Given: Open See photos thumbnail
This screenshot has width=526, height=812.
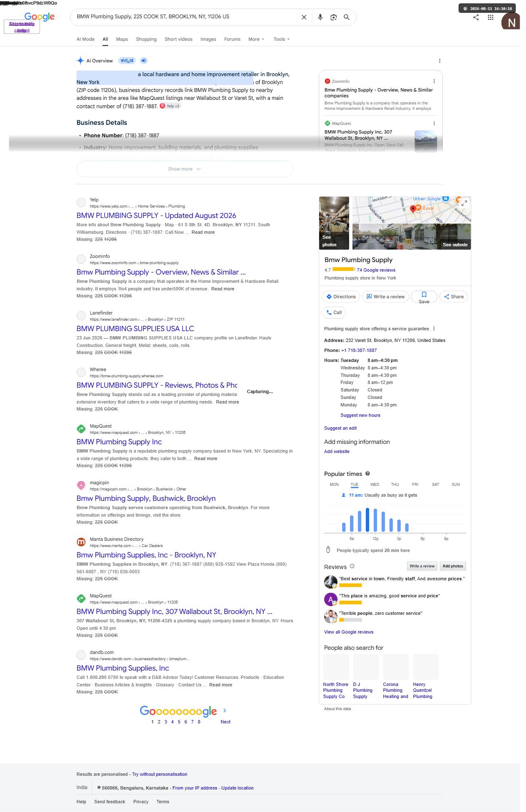Looking at the screenshot, I should [x=334, y=223].
